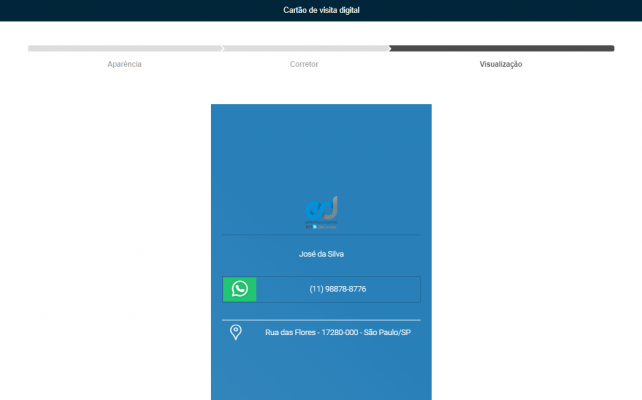
Task: Click the location pin icon
Action: coord(236,332)
